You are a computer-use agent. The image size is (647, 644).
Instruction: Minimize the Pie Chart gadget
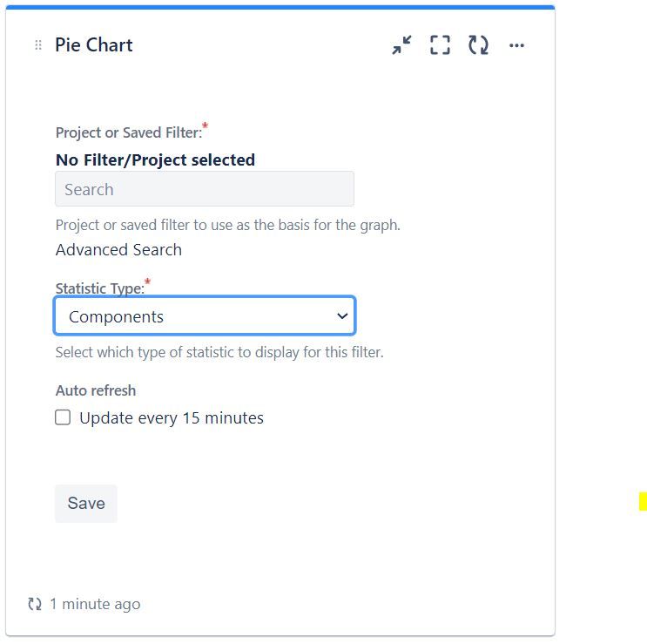pyautogui.click(x=401, y=45)
